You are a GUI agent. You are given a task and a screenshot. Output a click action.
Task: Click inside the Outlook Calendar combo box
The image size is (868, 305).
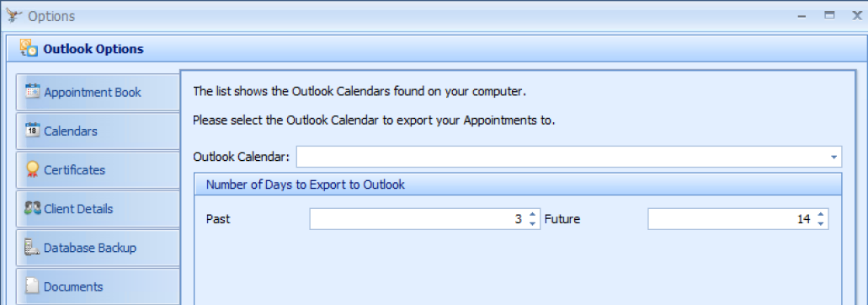pyautogui.click(x=569, y=157)
